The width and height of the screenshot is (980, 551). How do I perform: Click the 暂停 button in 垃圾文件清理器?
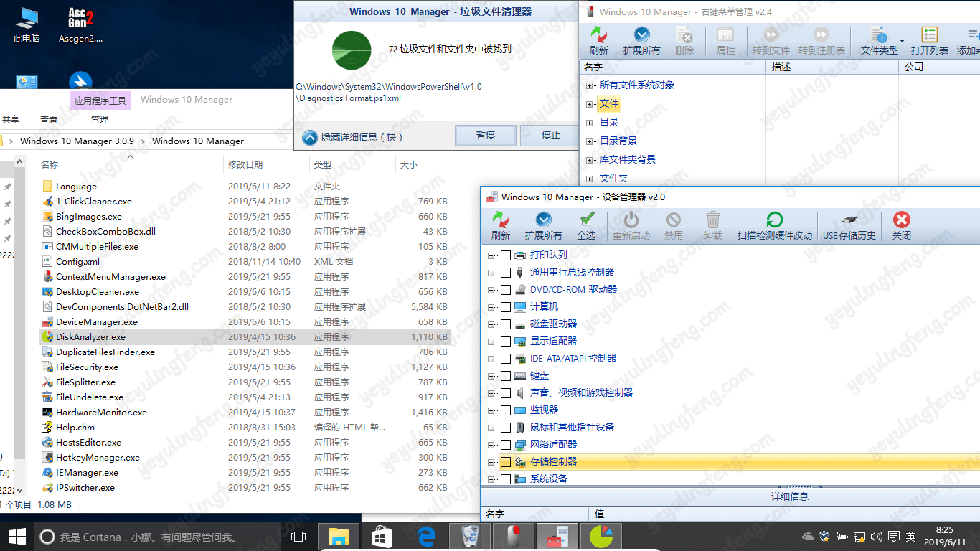[486, 135]
